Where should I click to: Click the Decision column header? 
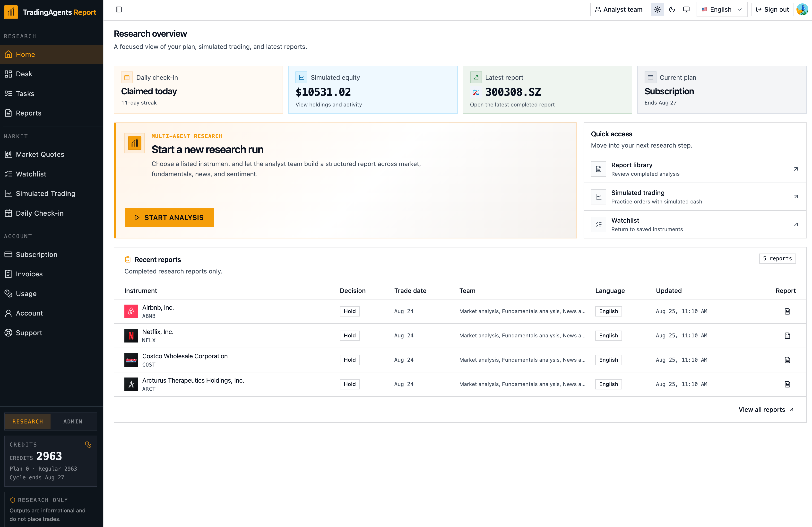pos(353,291)
